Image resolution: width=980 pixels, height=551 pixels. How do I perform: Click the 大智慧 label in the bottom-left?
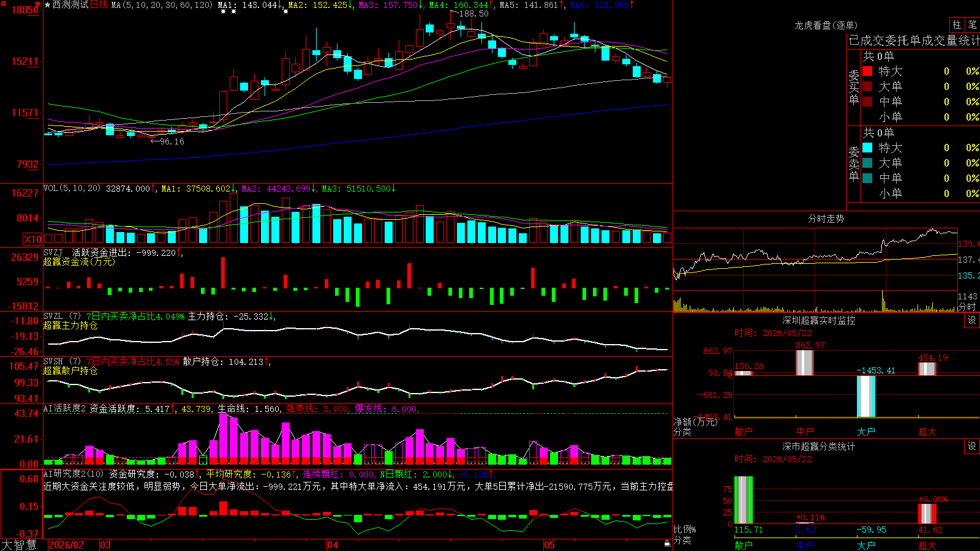(x=19, y=545)
